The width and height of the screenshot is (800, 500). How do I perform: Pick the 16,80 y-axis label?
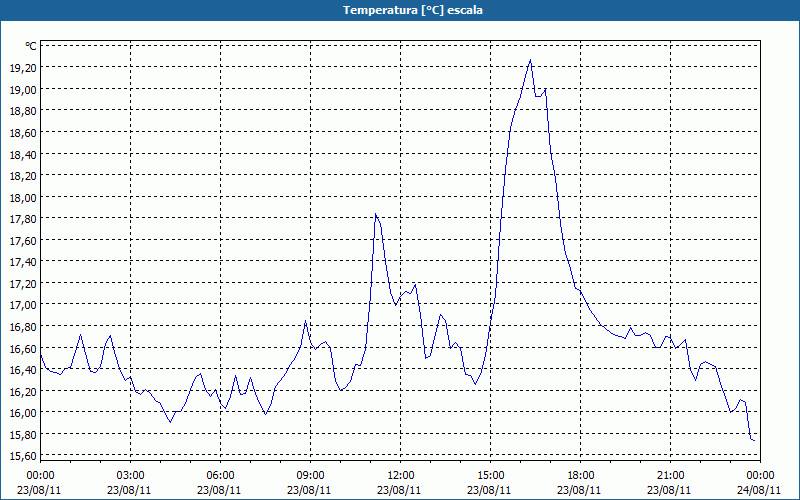(23, 327)
